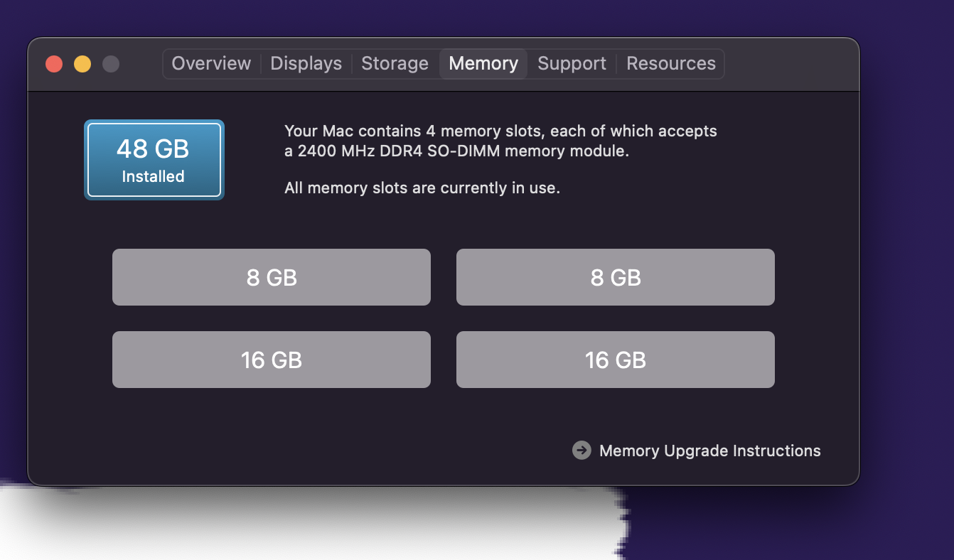Select the right 16 GB memory module
Viewport: 954px width, 560px height.
[x=615, y=360]
